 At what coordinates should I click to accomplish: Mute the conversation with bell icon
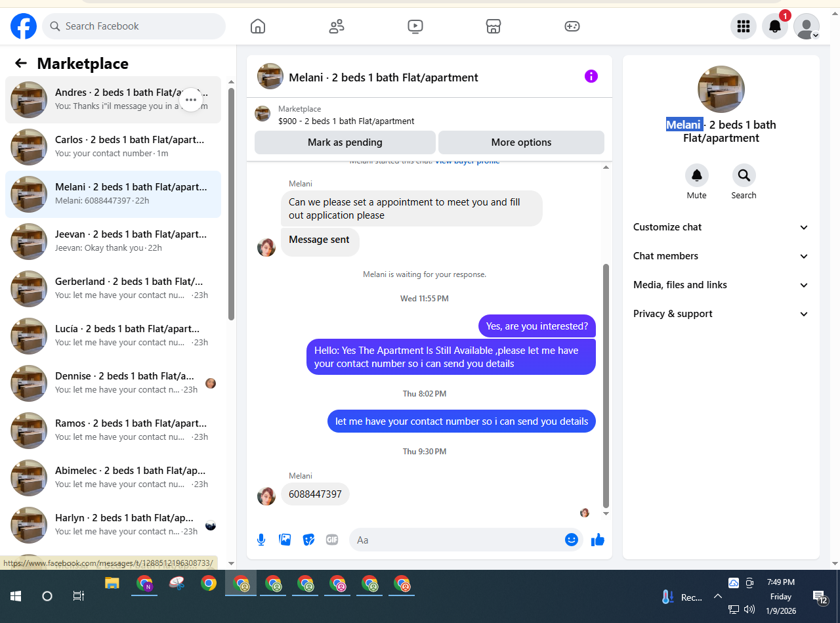697,175
